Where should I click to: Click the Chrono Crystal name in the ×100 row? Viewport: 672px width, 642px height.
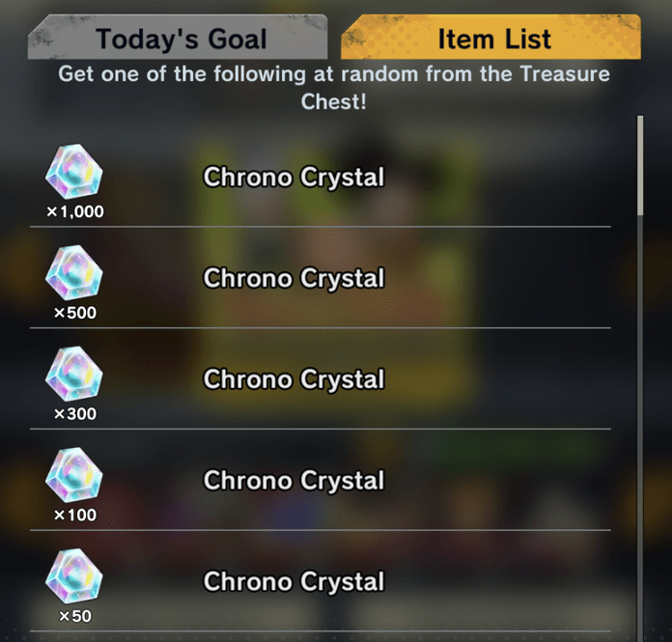294,481
